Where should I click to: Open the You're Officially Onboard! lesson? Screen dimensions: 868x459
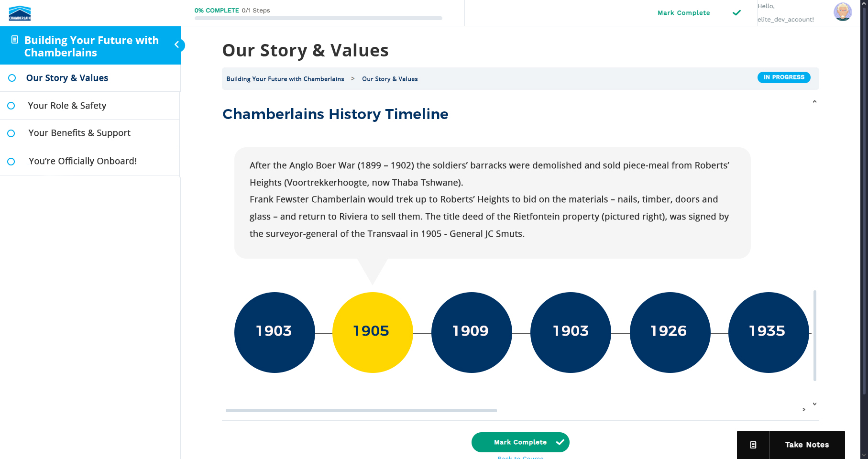83,161
